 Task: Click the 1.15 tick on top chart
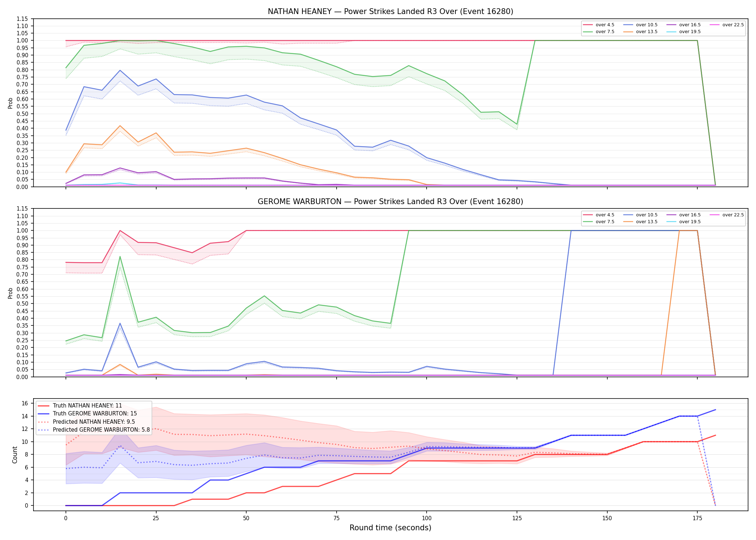[x=22, y=19]
